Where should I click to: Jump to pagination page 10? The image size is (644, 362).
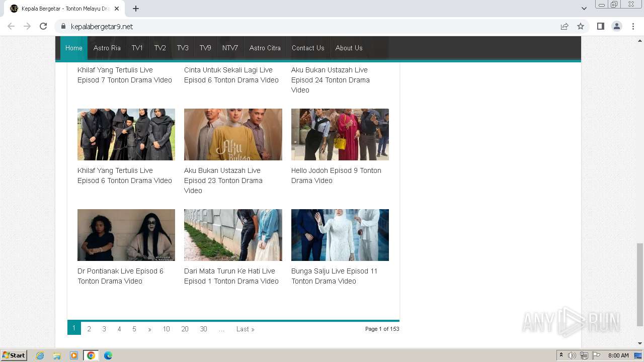tap(166, 329)
